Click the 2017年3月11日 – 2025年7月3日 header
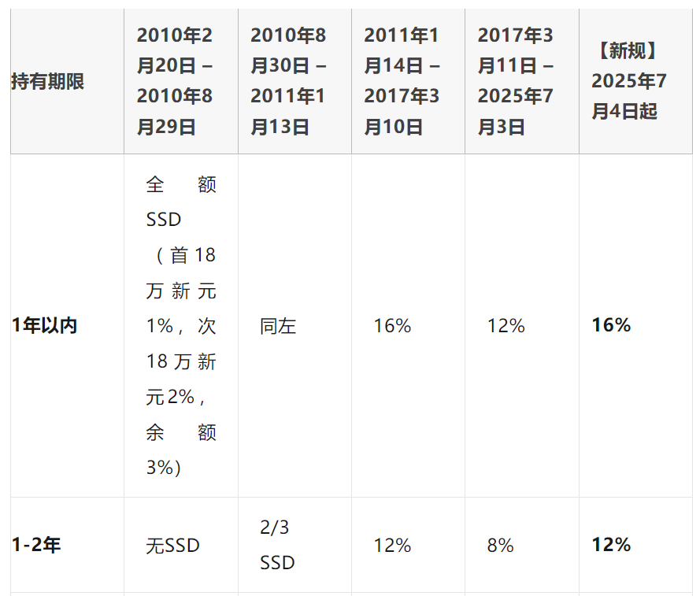Screen dimensions: 700x596 [x=516, y=81]
